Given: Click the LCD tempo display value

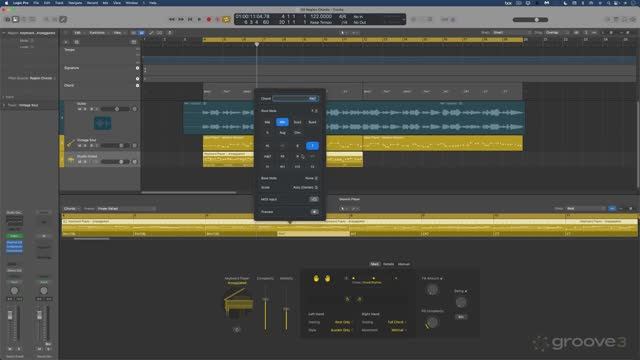Looking at the screenshot, I should click(x=321, y=17).
